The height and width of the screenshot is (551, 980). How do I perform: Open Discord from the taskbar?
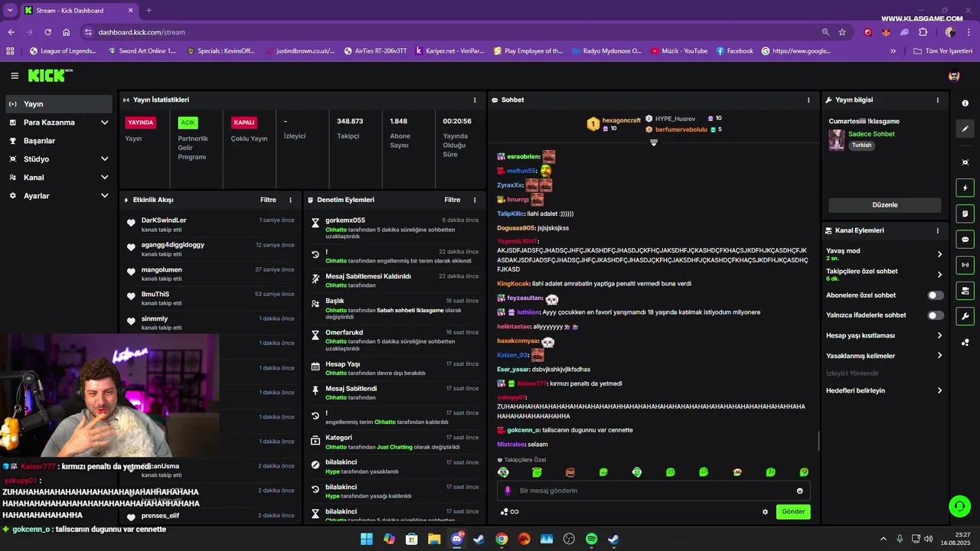457,539
